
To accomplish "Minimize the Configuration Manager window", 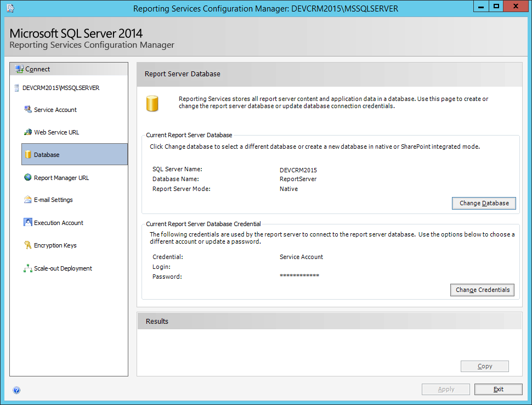I will 481,7.
